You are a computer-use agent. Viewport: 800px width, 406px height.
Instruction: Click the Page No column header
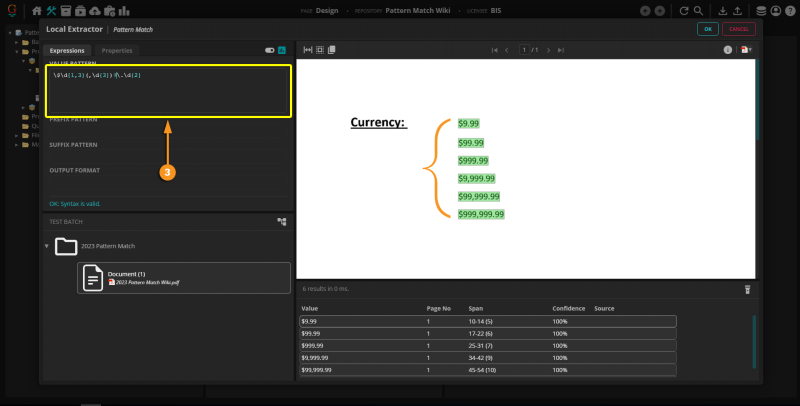click(438, 309)
